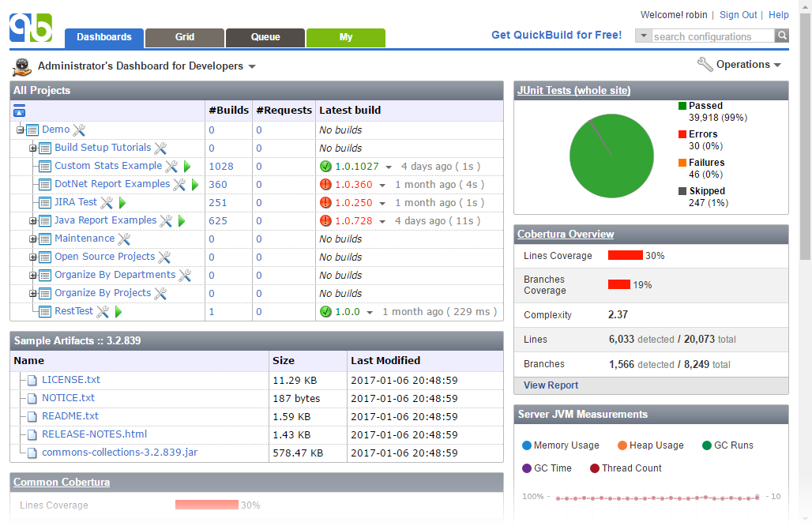Click the Administrator's Dashboard avatar icon

(22, 66)
